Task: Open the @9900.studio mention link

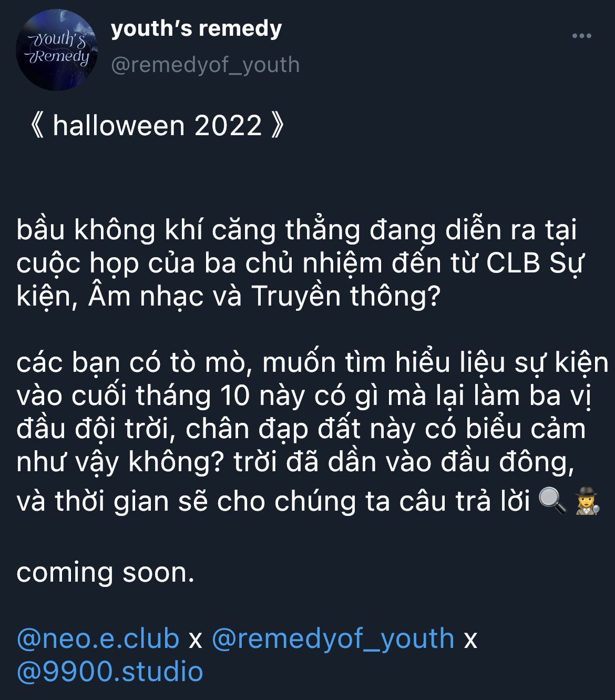Action: point(110,672)
